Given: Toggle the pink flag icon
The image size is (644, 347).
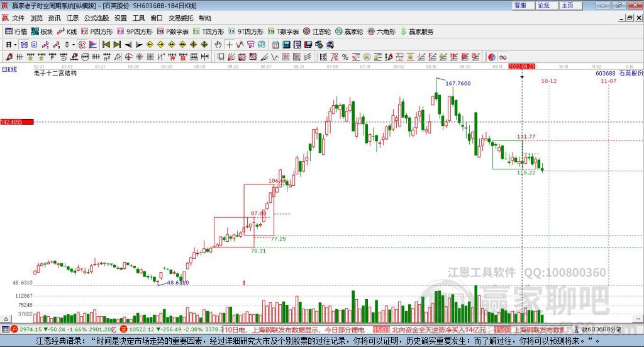Looking at the screenshot, I should click(x=93, y=45).
